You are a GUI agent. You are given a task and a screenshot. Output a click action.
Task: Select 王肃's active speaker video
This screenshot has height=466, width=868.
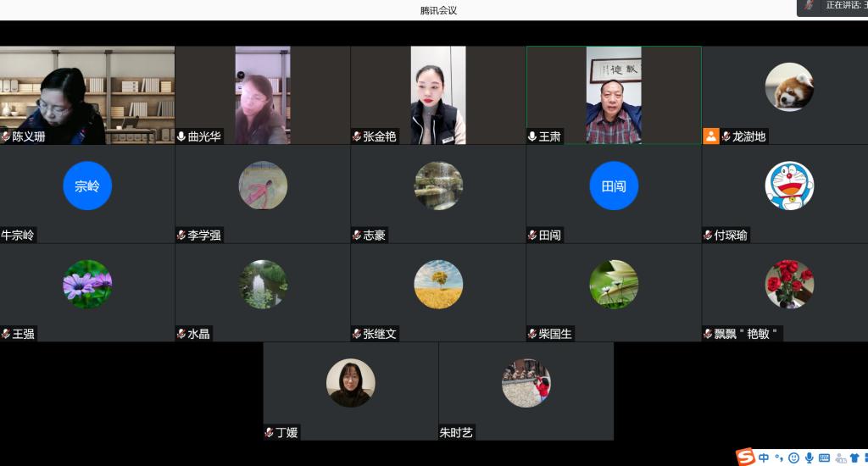(614, 93)
